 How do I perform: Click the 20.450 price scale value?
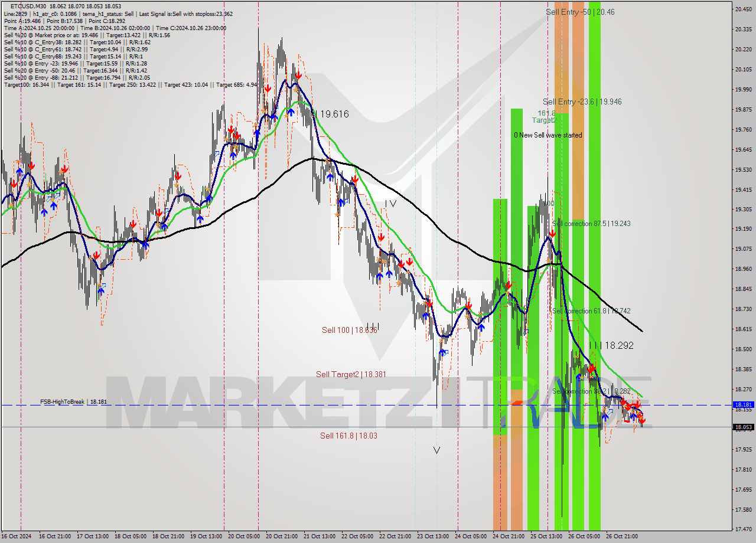[x=743, y=9]
